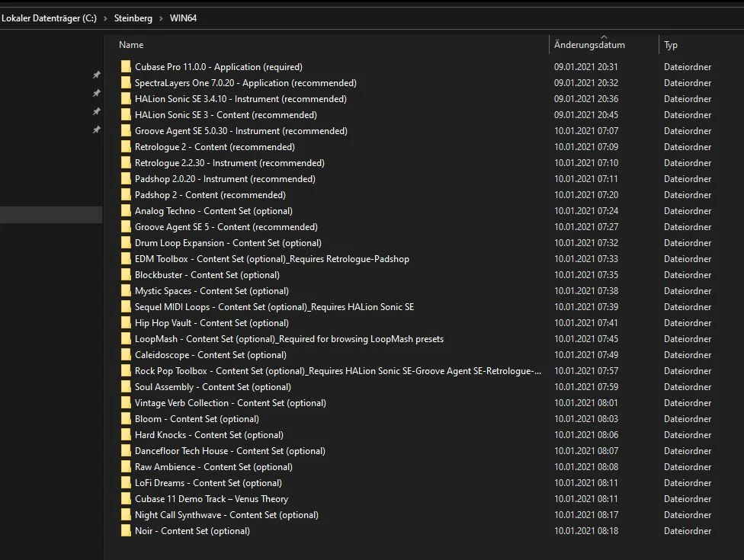Expand the breadcrumb chevron after Lokaler Datenträger (C:)

pos(105,18)
